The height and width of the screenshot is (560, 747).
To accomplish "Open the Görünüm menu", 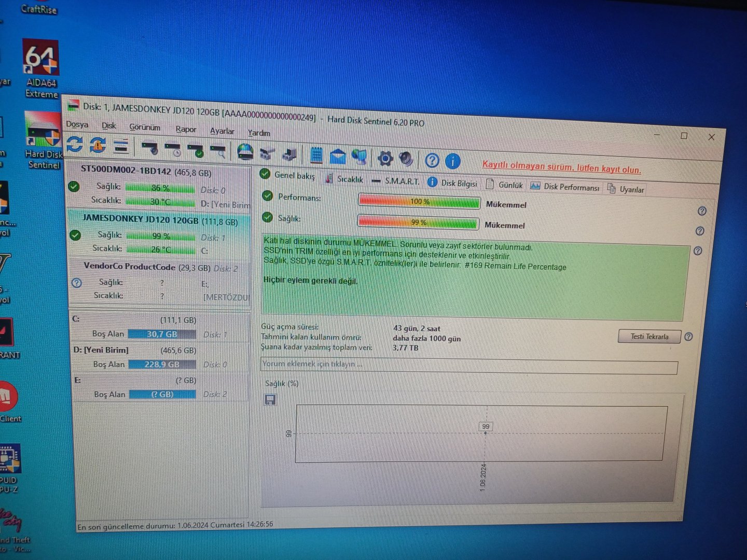I will pos(145,127).
